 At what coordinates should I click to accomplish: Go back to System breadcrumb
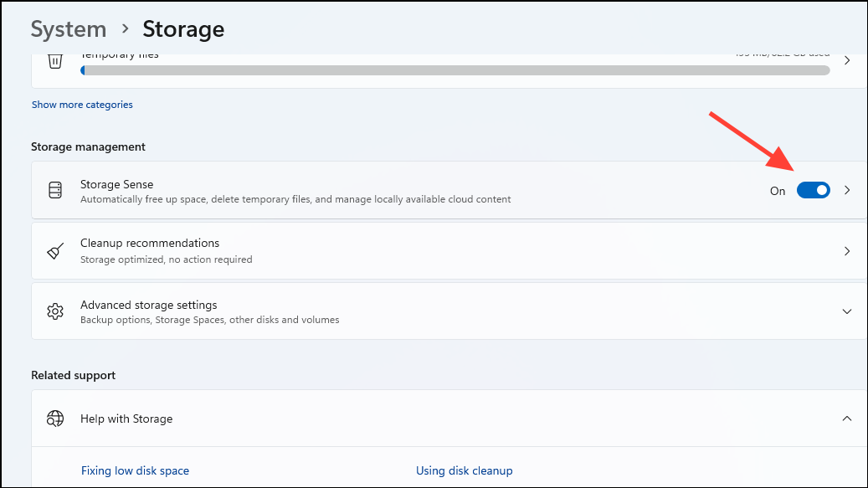69,29
